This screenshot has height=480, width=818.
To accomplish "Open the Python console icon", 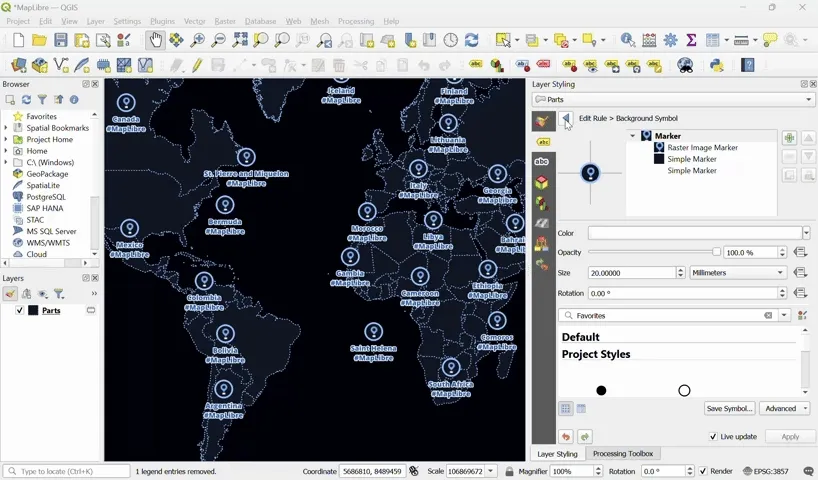I will 717,65.
